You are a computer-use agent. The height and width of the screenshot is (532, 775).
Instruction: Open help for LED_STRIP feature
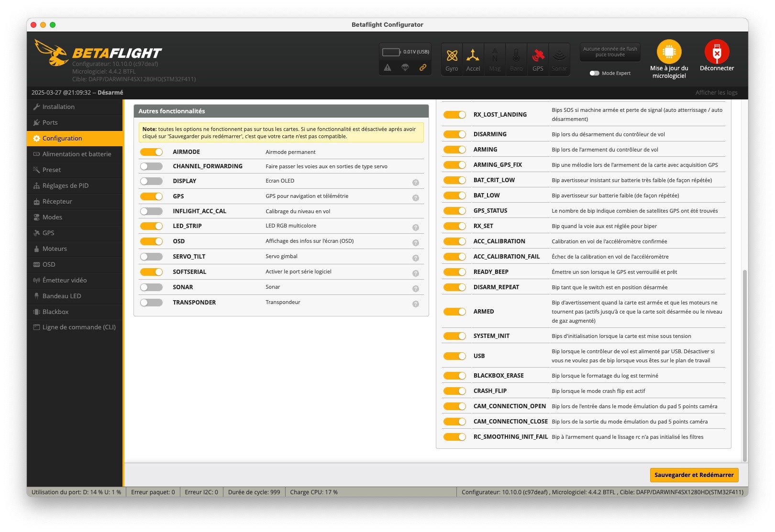[x=416, y=228]
